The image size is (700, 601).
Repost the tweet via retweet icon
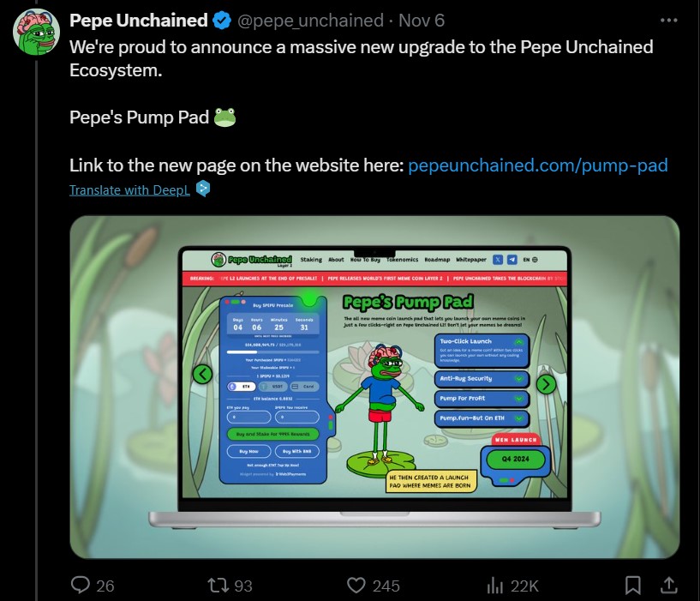[x=218, y=585]
